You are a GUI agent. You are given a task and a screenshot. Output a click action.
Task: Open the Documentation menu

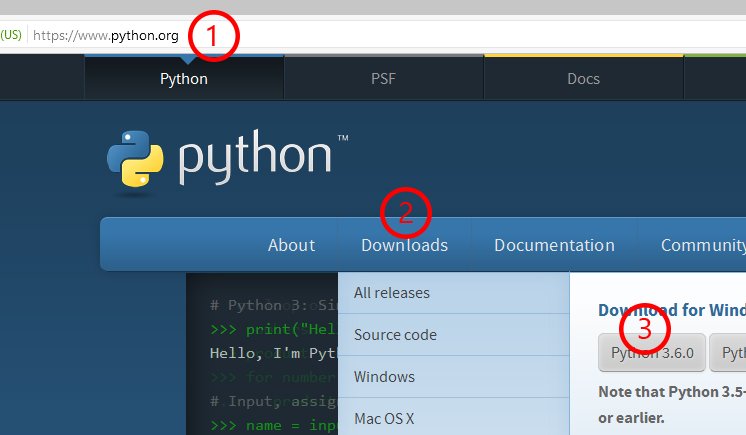click(554, 245)
